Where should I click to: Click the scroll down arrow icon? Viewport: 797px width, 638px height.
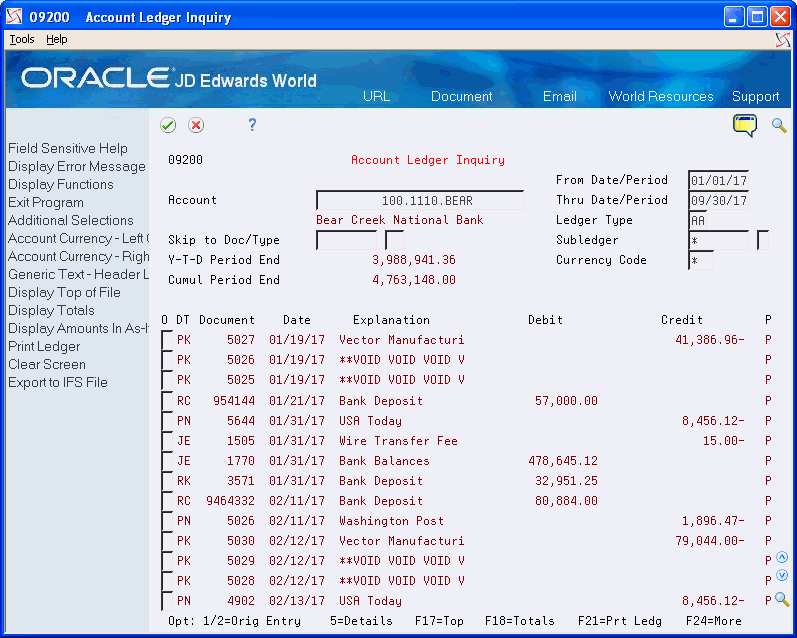point(782,575)
